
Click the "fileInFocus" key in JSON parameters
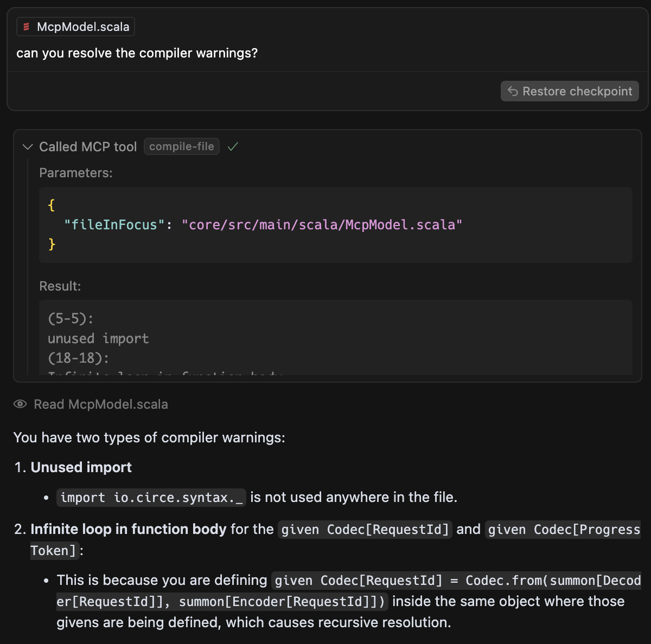(x=114, y=224)
